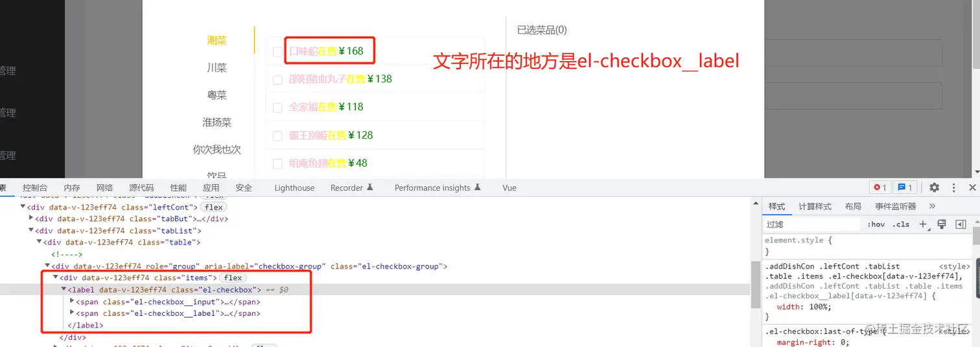980x347 pixels.
Task: Select 你次我也次 category
Action: (x=217, y=149)
